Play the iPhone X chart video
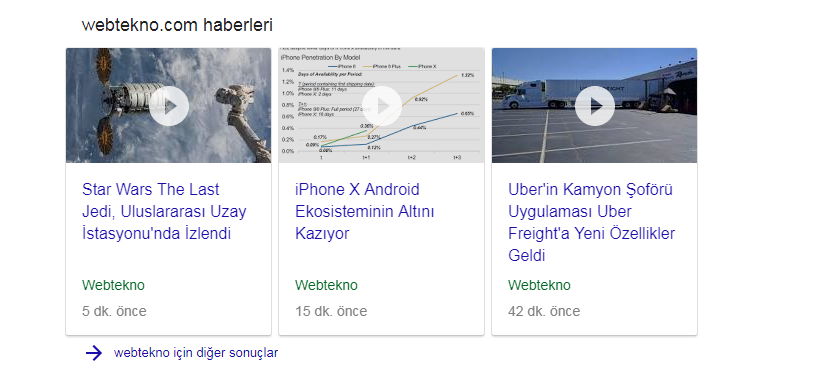Viewport: 826px width, 376px height. [x=382, y=106]
